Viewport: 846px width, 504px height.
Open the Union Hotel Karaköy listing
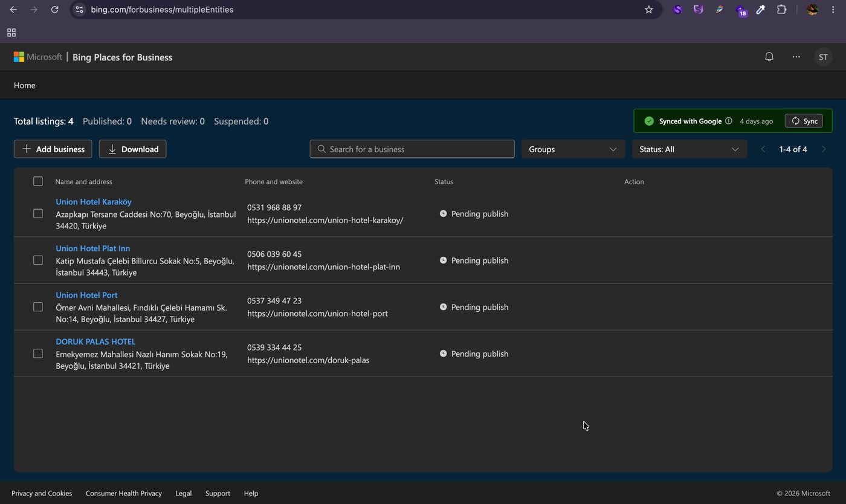tap(94, 202)
